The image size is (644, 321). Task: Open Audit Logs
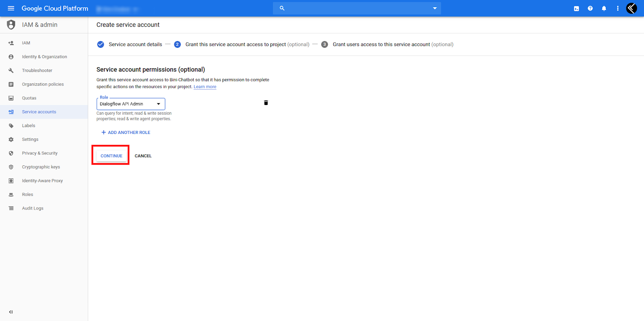point(33,208)
